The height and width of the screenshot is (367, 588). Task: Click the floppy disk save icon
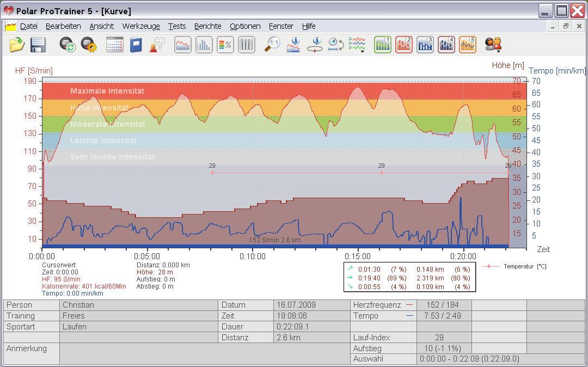[x=38, y=45]
